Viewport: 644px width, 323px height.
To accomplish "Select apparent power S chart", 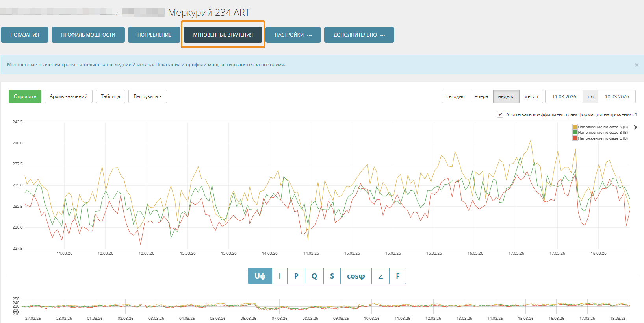I will click(x=332, y=276).
